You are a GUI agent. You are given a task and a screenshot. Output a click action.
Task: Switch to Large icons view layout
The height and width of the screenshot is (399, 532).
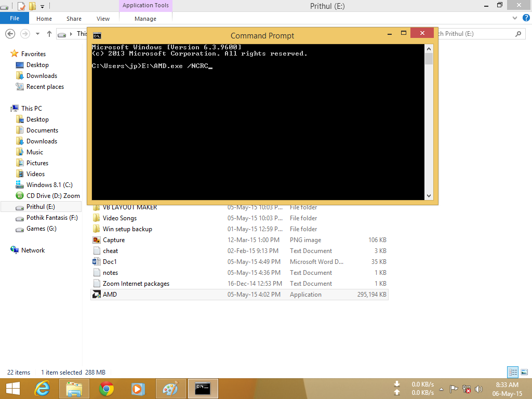point(524,372)
